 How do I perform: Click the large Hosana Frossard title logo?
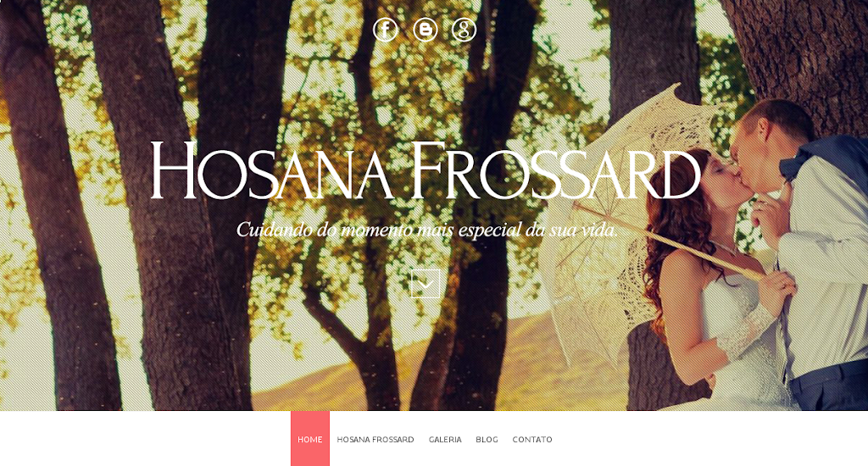coord(426,170)
